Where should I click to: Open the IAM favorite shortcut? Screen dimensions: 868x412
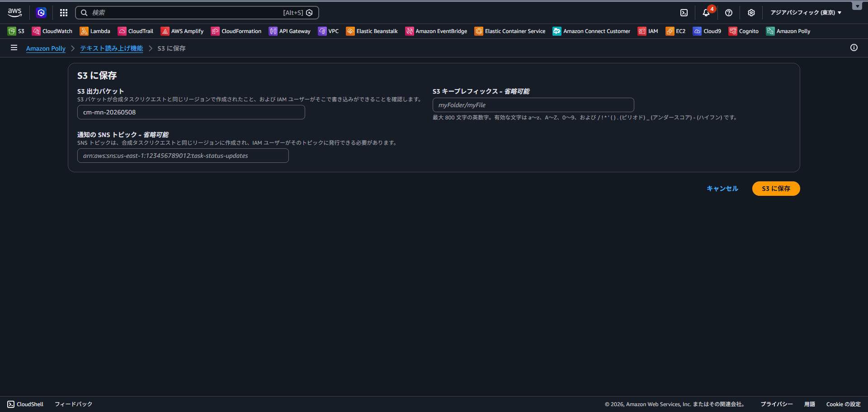pyautogui.click(x=648, y=31)
